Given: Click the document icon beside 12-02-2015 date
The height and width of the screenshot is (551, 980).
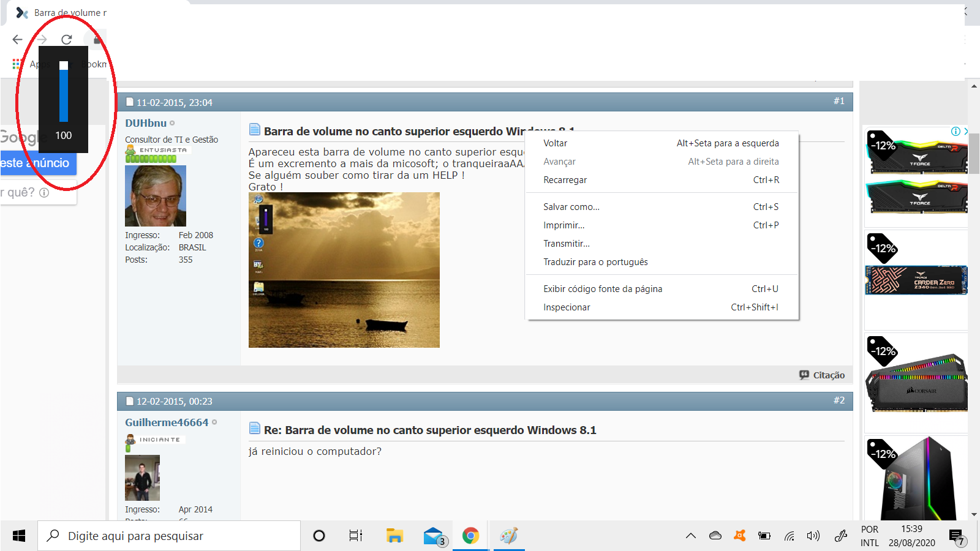Looking at the screenshot, I should tap(130, 401).
